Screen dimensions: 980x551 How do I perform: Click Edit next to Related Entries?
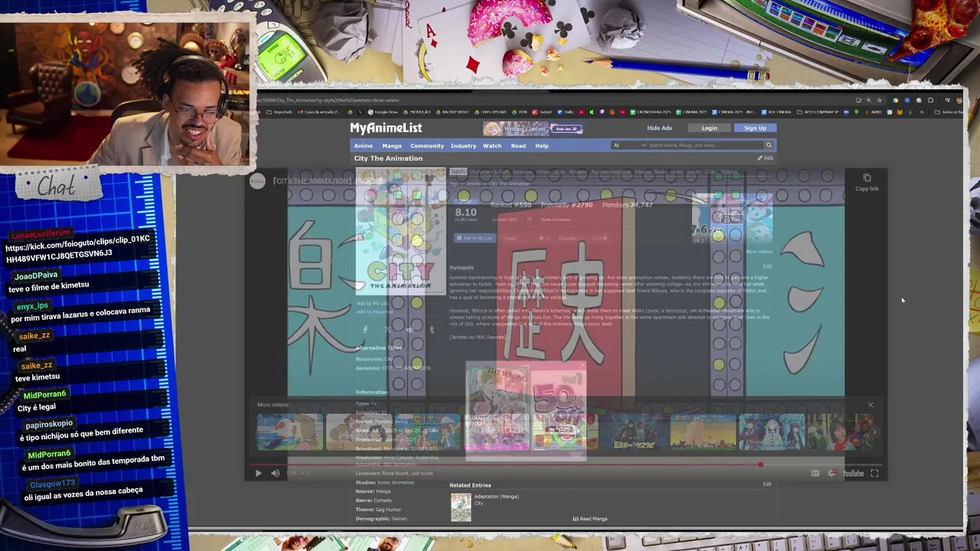767,484
